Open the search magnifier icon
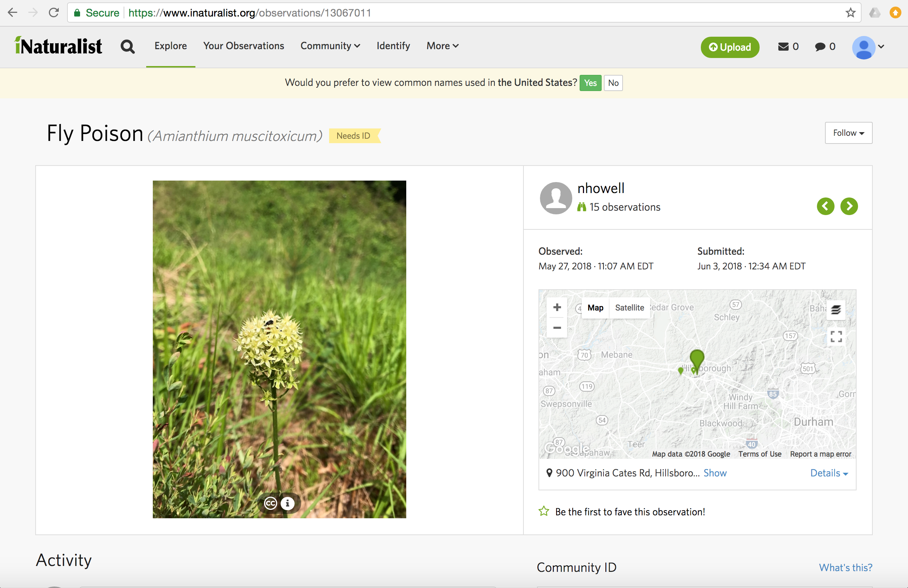908x588 pixels. click(127, 47)
